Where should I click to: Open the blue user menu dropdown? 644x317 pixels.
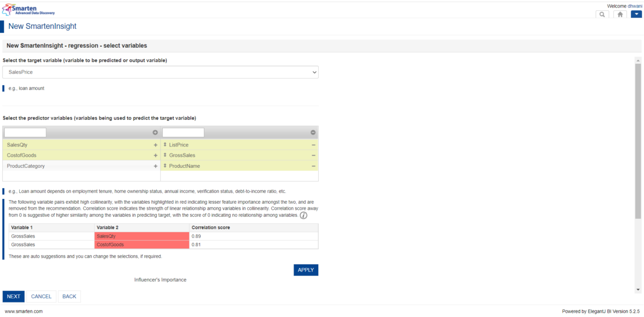(636, 14)
